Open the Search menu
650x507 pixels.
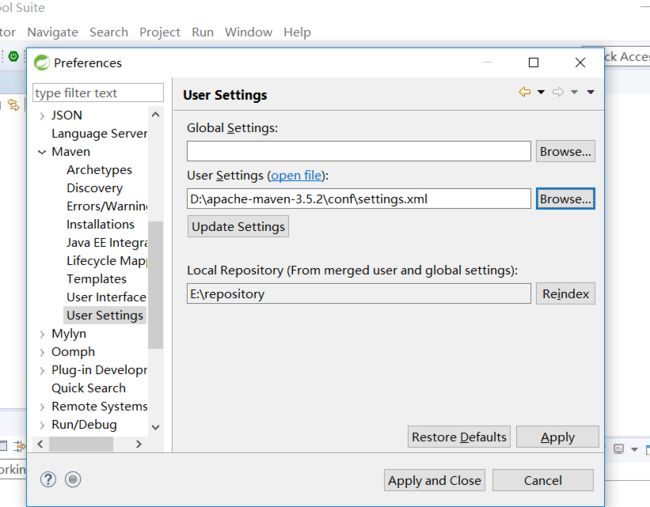click(109, 32)
